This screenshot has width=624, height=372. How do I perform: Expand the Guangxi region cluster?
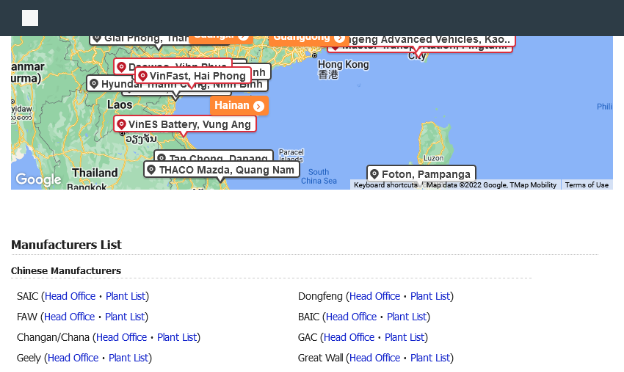(220, 39)
